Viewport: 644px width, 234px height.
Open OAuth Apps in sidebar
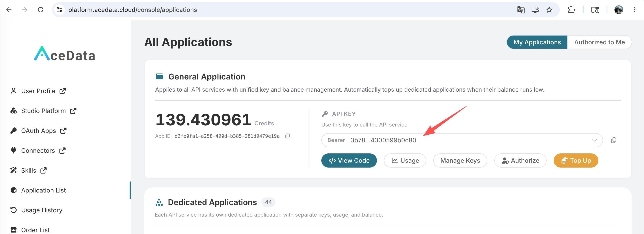pos(38,131)
